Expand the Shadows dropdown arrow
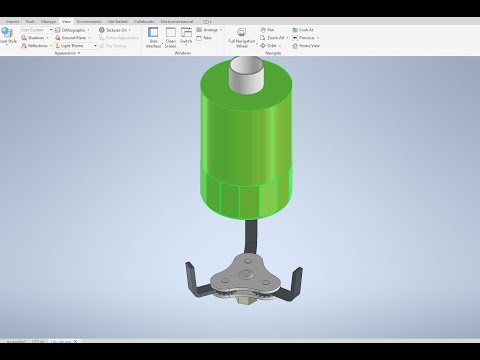Image resolution: width=480 pixels, height=360 pixels. tap(48, 38)
